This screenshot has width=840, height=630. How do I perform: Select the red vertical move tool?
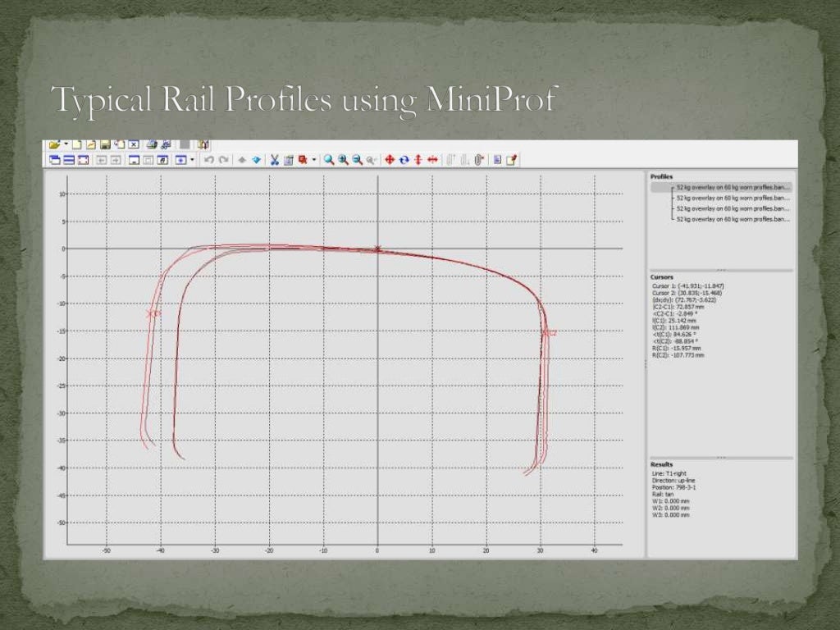coord(418,160)
